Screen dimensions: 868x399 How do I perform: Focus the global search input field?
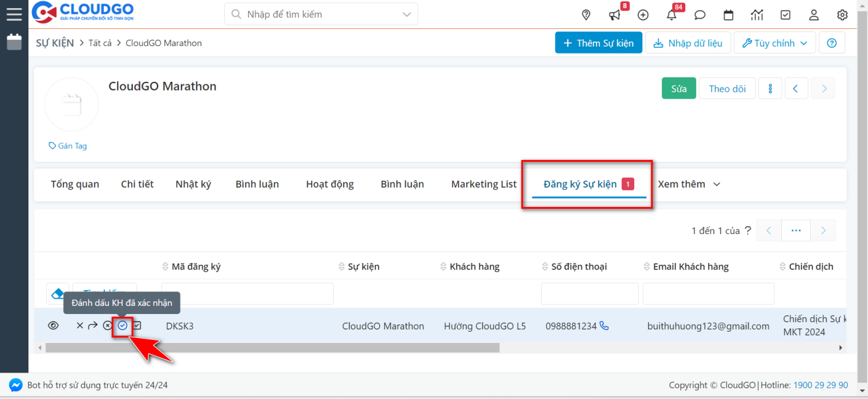(321, 14)
